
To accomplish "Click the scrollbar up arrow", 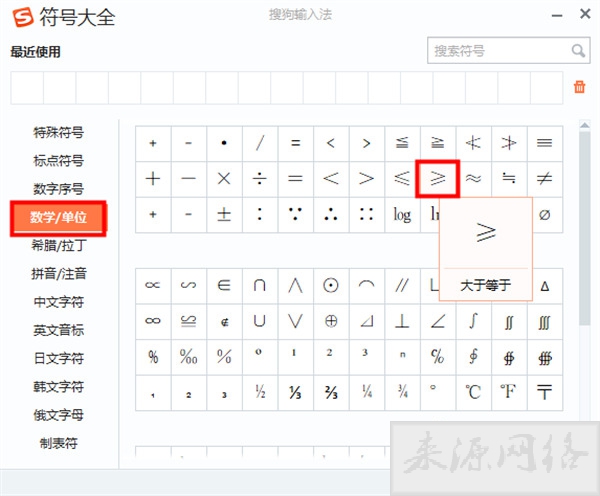I will [x=584, y=125].
